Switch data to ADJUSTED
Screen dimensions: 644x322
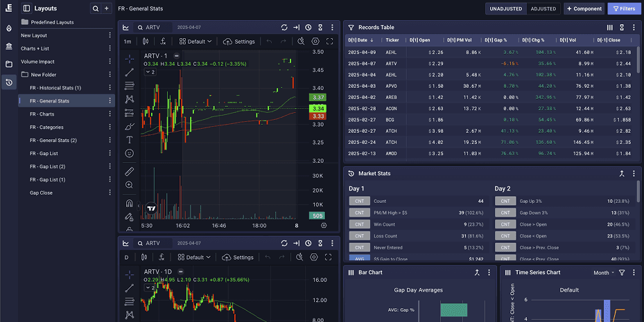click(x=543, y=8)
